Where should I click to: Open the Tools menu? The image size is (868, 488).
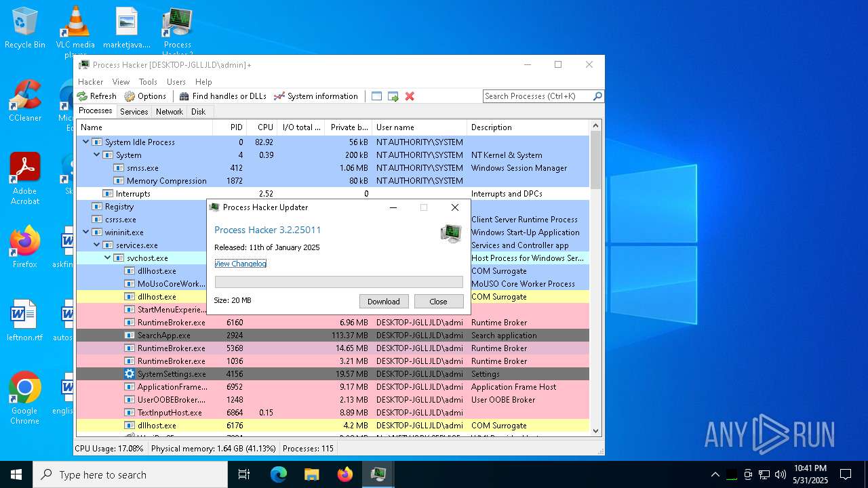(148, 81)
